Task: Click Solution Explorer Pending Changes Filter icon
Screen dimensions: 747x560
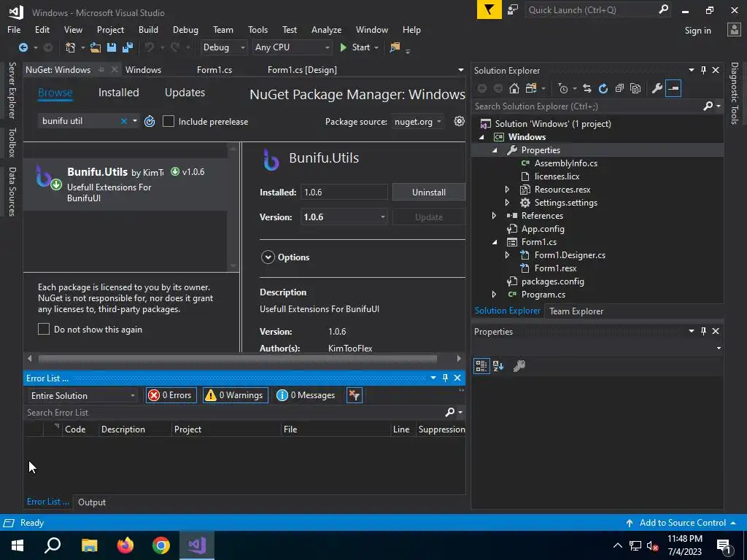Action: pos(563,88)
